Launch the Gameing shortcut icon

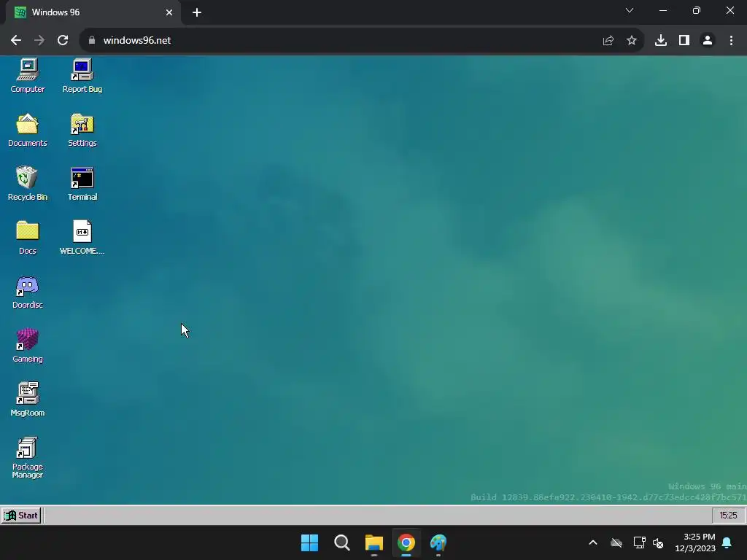pos(28,346)
